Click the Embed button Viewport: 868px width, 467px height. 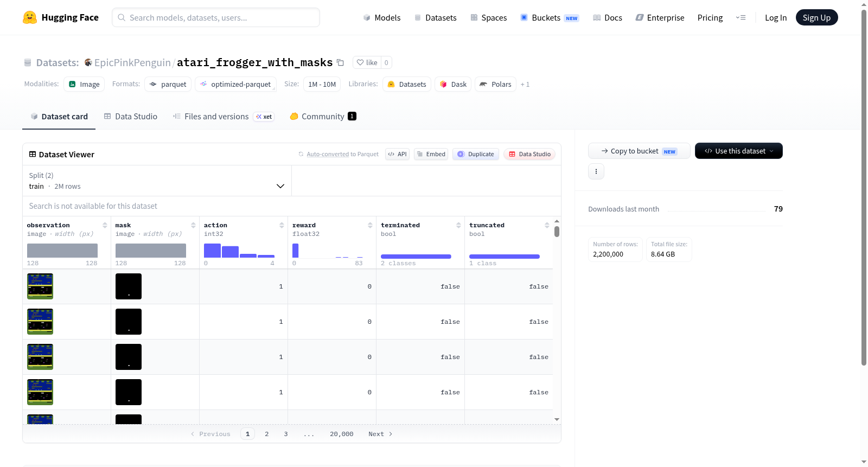431,154
